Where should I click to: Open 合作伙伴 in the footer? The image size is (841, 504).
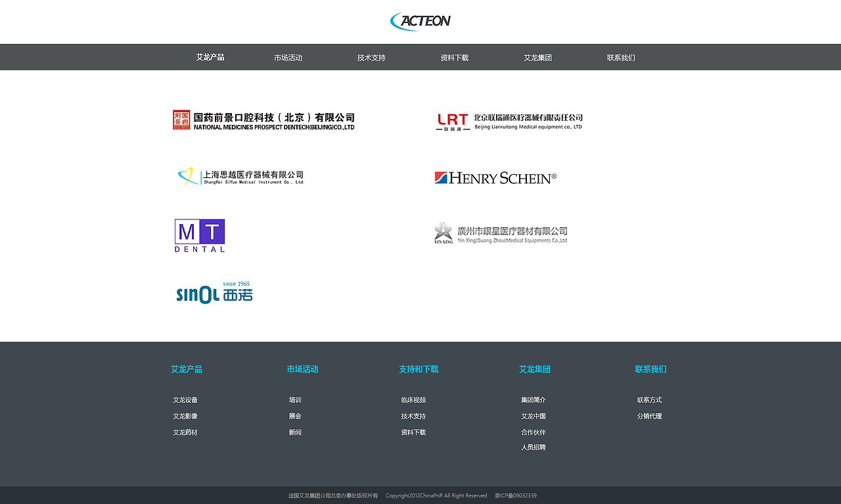[534, 432]
